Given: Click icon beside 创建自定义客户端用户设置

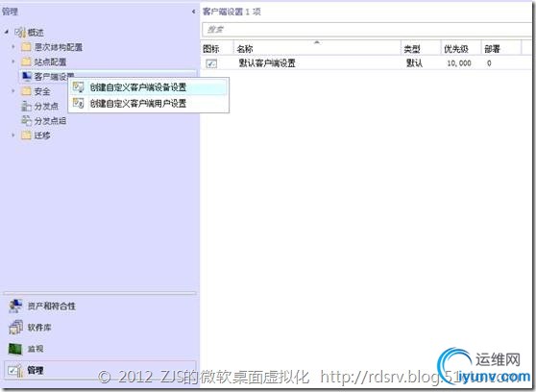Looking at the screenshot, I should [78, 103].
